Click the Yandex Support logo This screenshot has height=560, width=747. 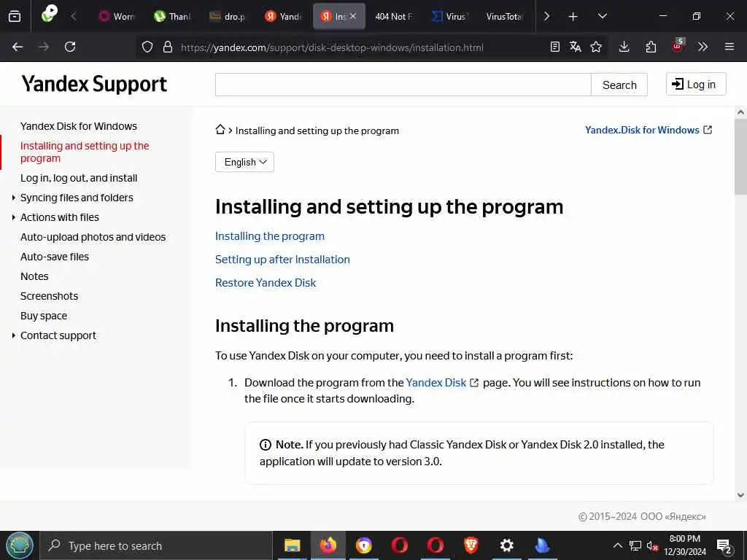coord(94,84)
